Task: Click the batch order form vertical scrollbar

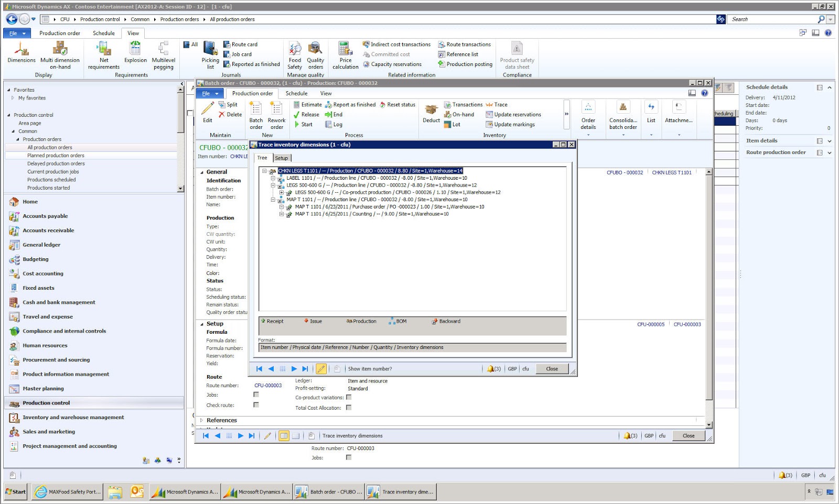Action: tap(709, 298)
